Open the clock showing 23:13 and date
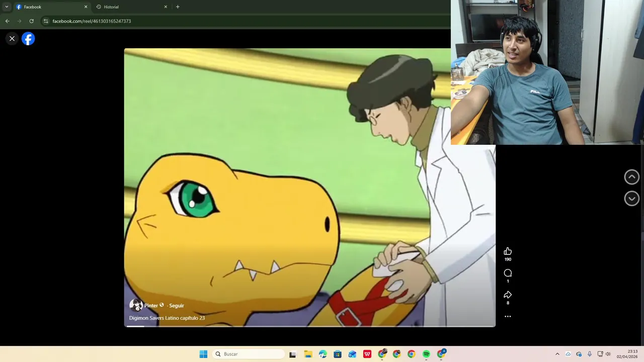 [627, 354]
